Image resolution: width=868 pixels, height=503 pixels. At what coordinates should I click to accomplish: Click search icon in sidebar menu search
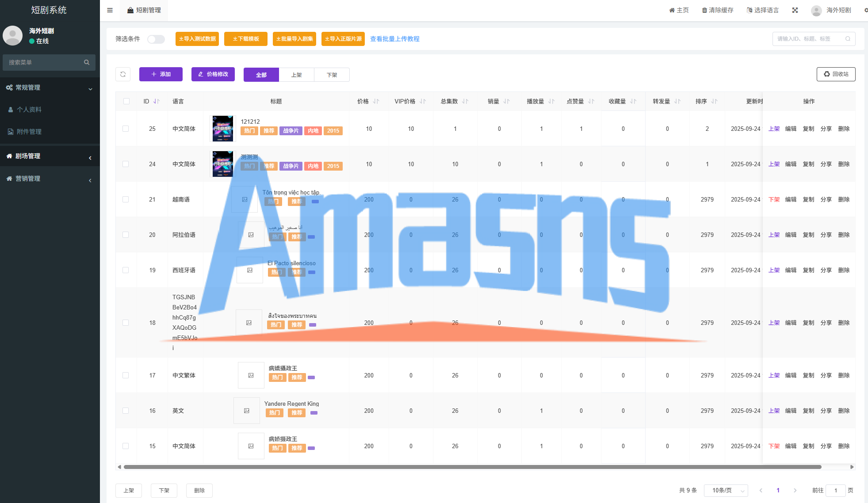coord(87,62)
